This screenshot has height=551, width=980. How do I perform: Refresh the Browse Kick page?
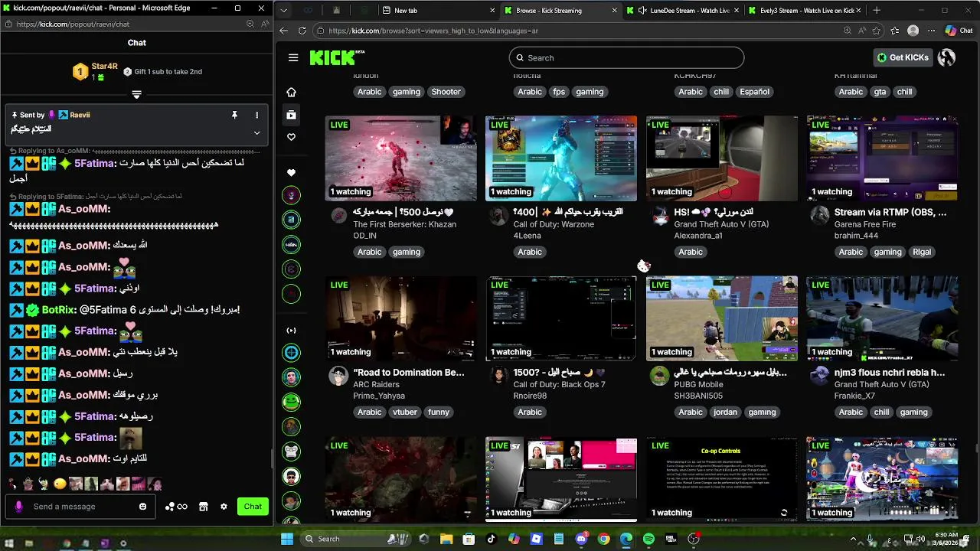302,31
